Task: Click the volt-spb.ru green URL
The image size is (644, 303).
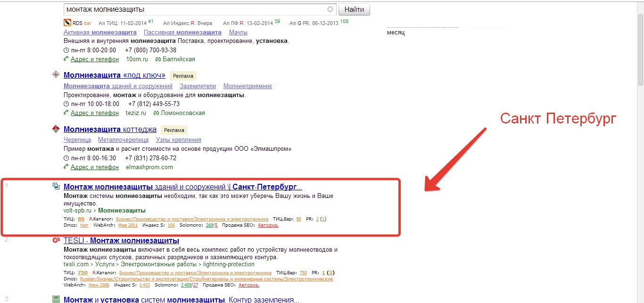Action: 77,211
